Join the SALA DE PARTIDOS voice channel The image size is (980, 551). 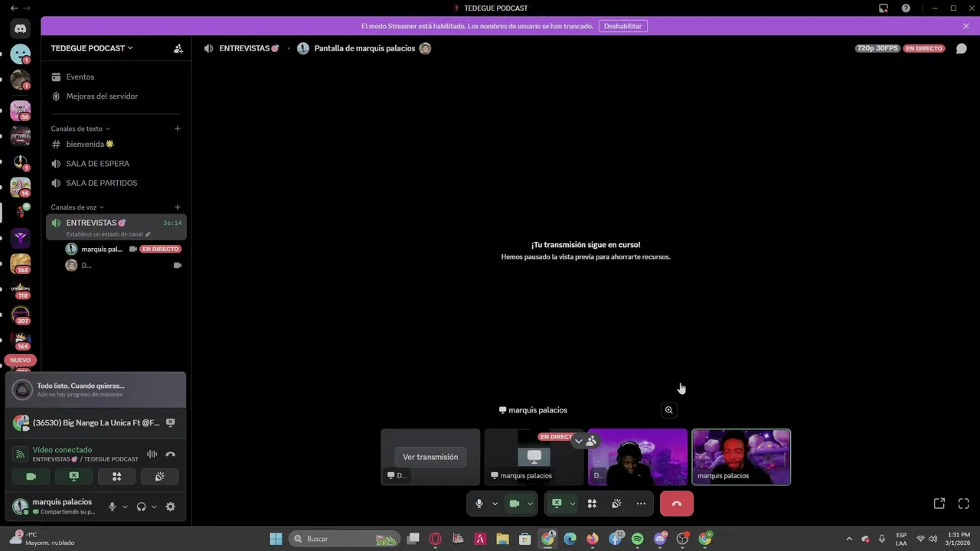(116, 183)
